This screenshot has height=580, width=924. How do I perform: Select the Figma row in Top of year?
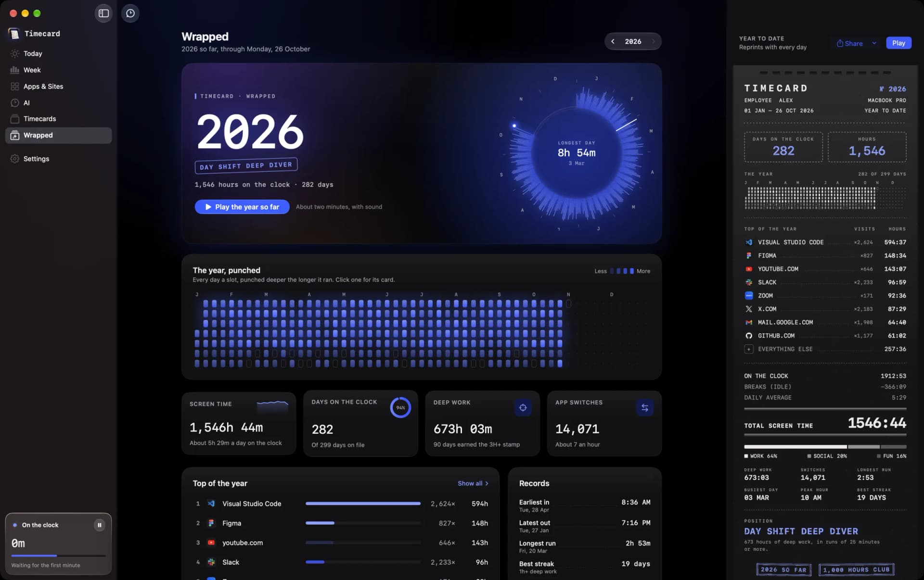(x=341, y=523)
